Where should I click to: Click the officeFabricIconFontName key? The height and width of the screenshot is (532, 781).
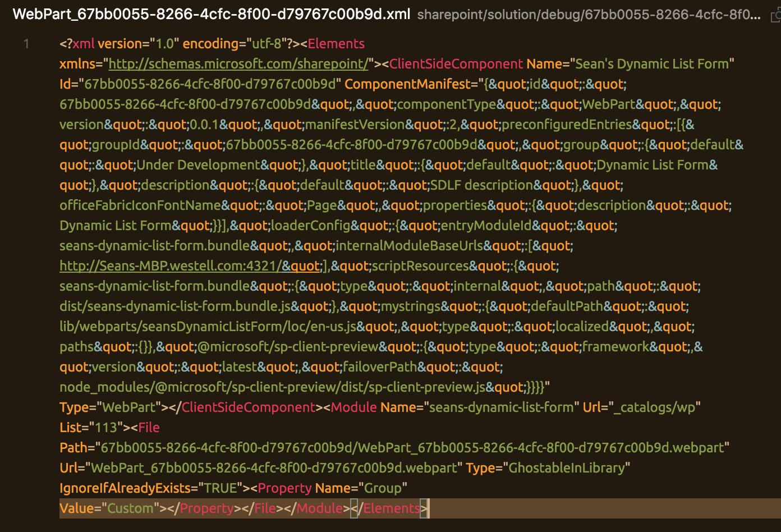(140, 205)
